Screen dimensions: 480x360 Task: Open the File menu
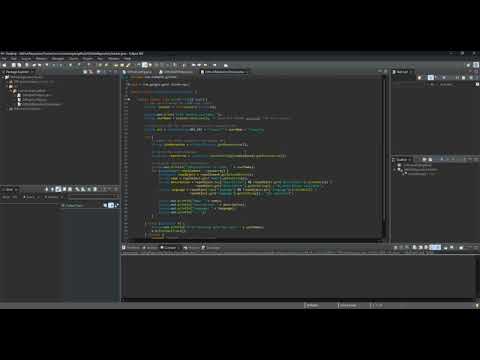click(x=3, y=59)
